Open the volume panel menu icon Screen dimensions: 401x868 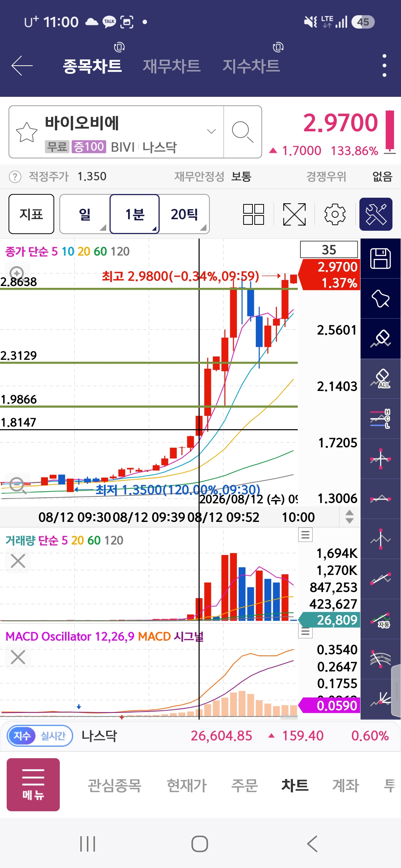(x=306, y=535)
